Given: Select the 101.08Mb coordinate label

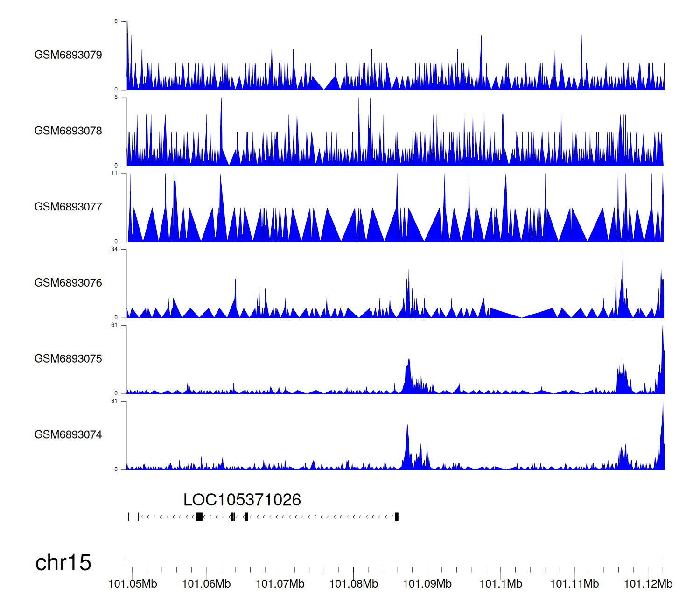Looking at the screenshot, I should (354, 584).
